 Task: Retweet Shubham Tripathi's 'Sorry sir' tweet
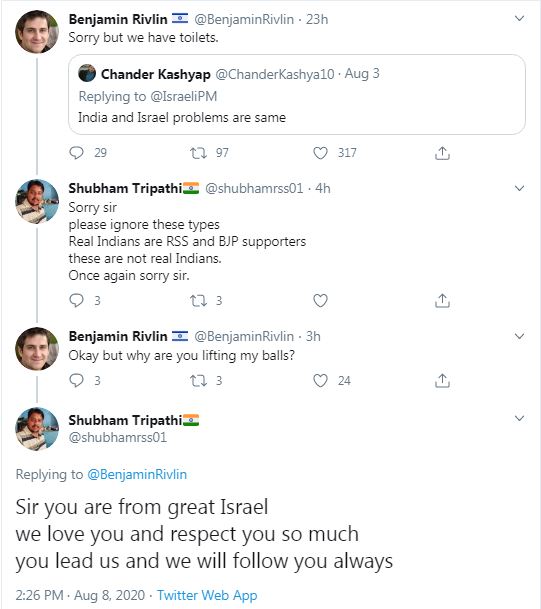point(198,301)
